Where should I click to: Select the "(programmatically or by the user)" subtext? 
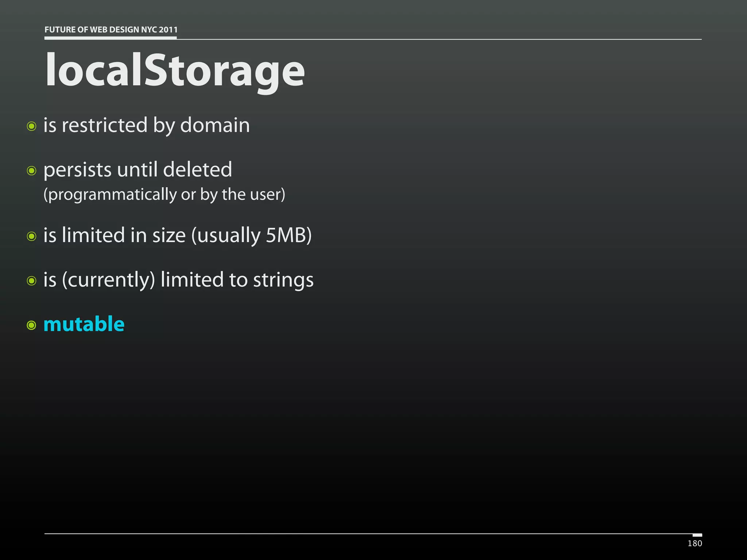164,194
